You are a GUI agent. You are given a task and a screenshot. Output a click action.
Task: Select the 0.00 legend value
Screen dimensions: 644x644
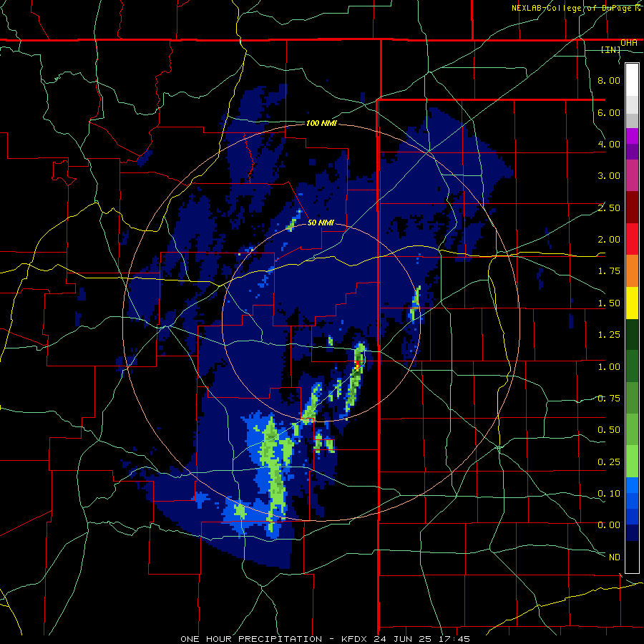pos(609,525)
